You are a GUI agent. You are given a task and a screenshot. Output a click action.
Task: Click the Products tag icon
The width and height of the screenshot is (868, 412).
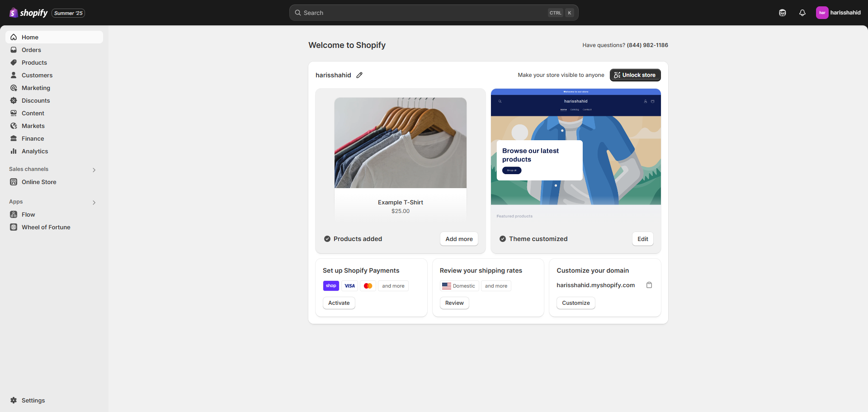pos(14,62)
